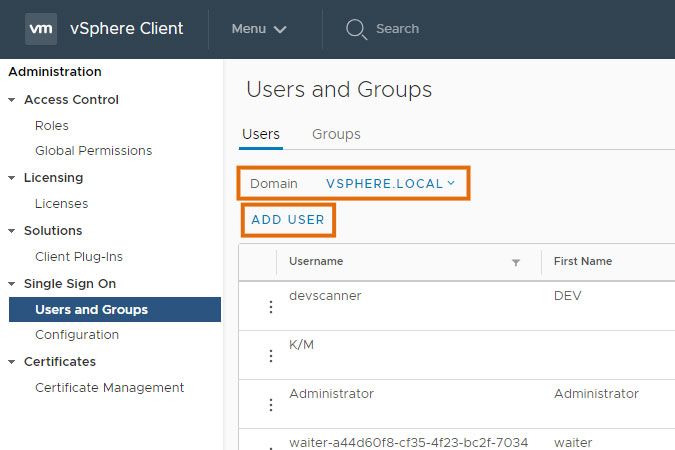The image size is (675, 450).
Task: Select the Users tab
Action: [261, 134]
